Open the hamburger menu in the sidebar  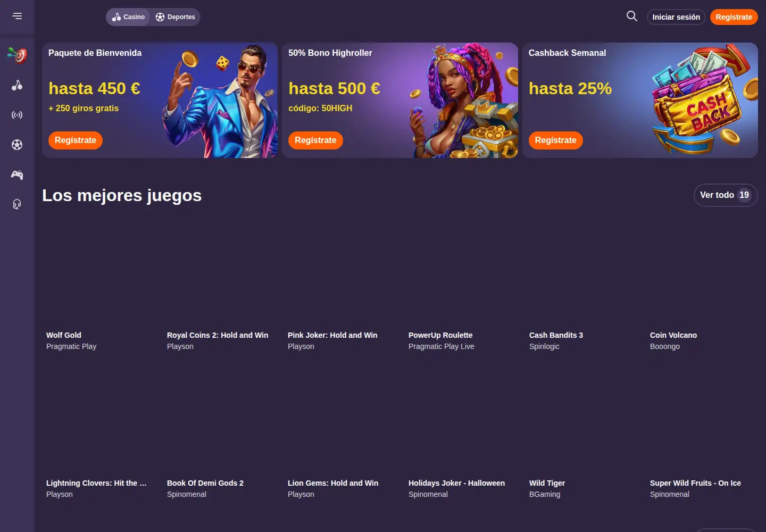pyautogui.click(x=17, y=16)
